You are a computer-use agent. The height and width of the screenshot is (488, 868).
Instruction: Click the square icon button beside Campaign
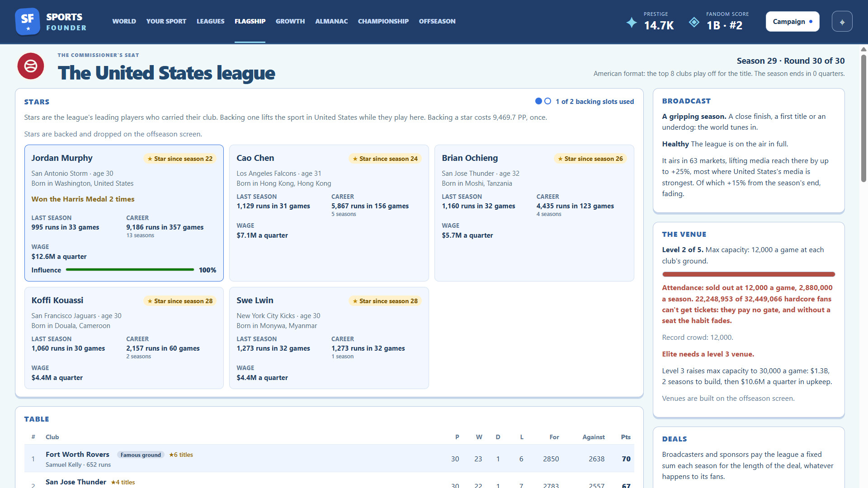pos(842,22)
